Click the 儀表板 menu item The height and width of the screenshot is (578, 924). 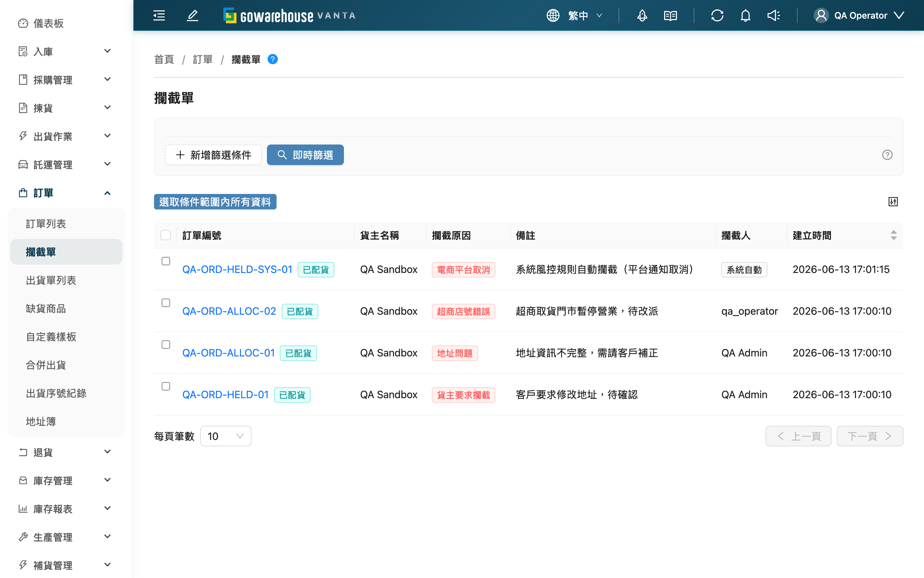point(66,23)
